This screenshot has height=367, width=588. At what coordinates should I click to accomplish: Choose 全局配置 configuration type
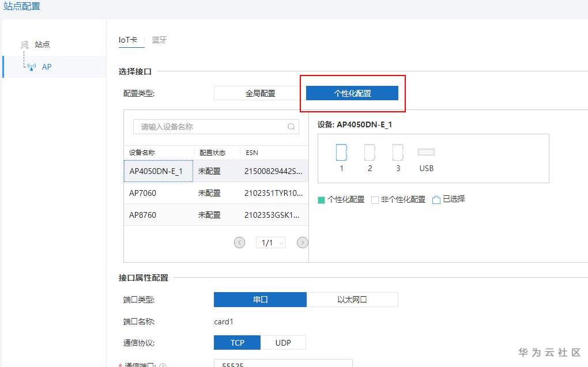coord(260,93)
